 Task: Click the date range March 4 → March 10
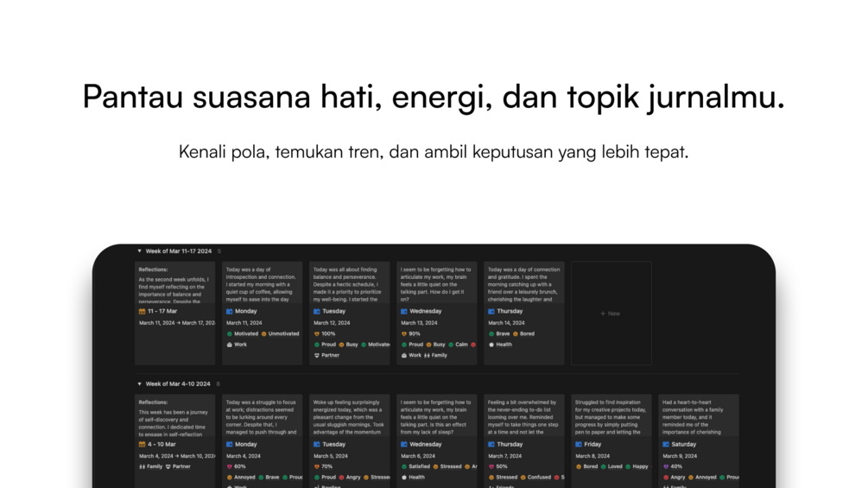click(x=176, y=456)
